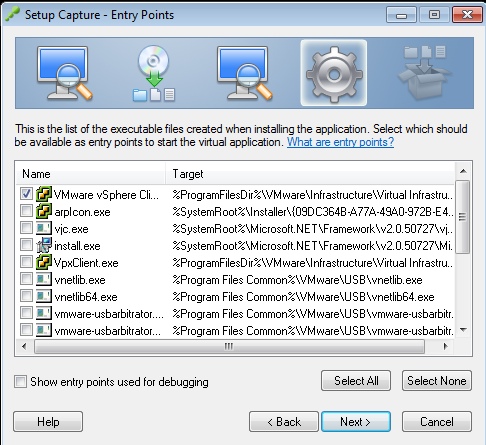Image resolution: width=486 pixels, height=445 pixels.
Task: Click the arpIcon.exe file icon
Action: click(x=44, y=211)
